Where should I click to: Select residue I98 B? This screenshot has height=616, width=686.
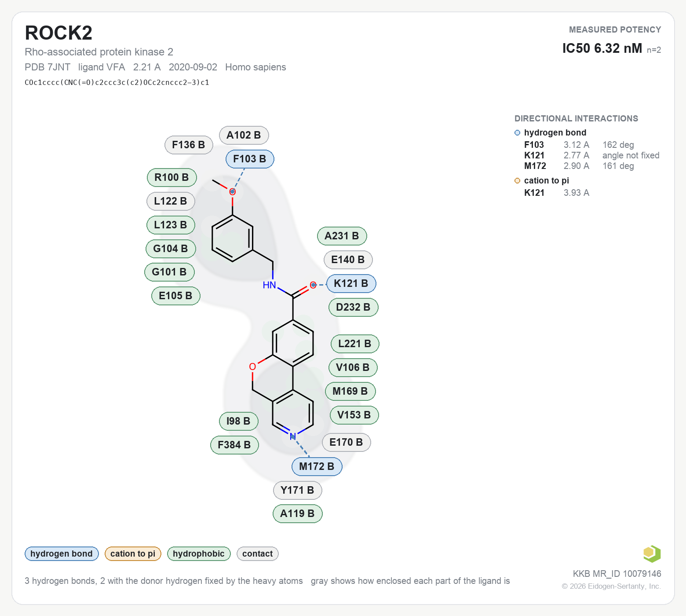click(x=238, y=421)
